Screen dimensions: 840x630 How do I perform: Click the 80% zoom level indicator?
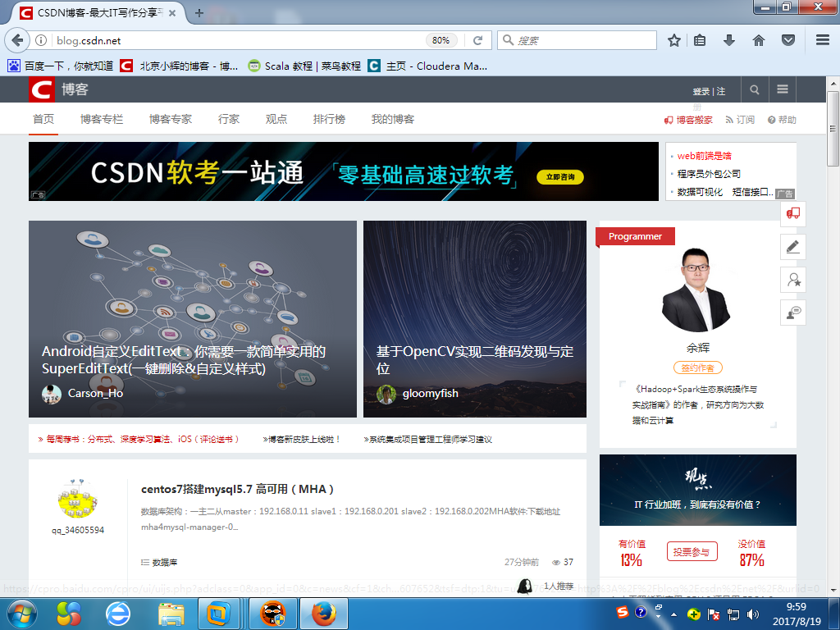(x=441, y=40)
